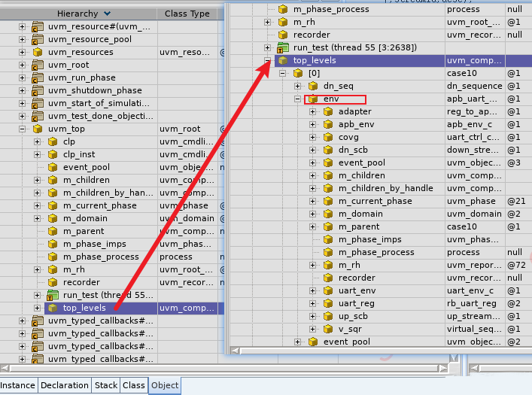This screenshot has width=532, height=395.
Task: Click the uart_reg object cube icon
Action: (x=328, y=303)
